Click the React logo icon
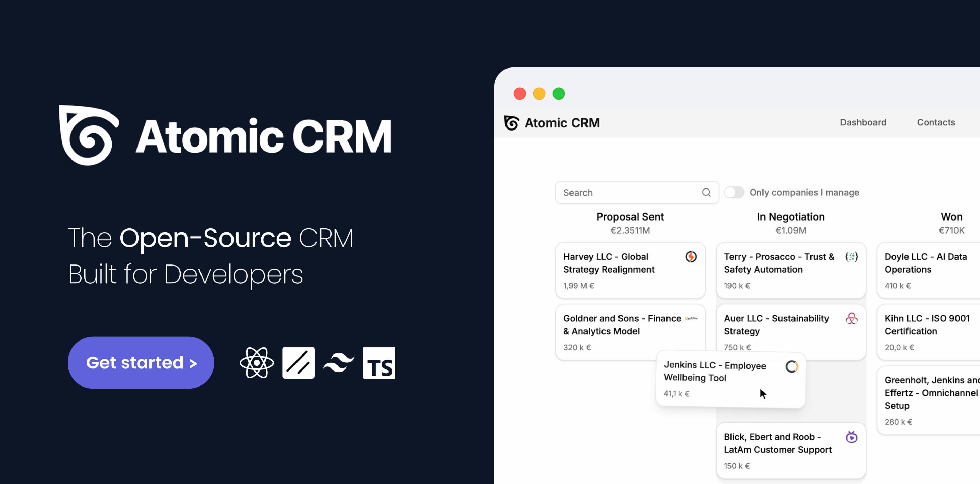 coord(257,363)
